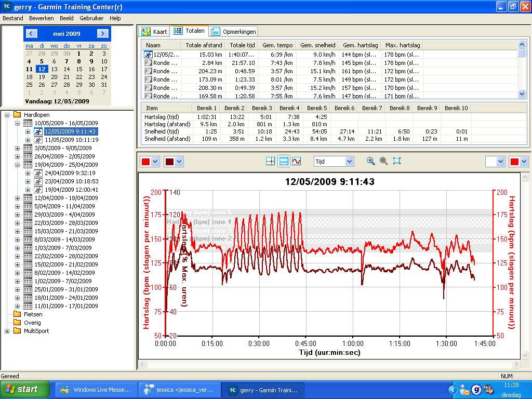Expand week 12/04/2009 - 18/04/2009
The width and height of the screenshot is (532, 399).
[17, 198]
